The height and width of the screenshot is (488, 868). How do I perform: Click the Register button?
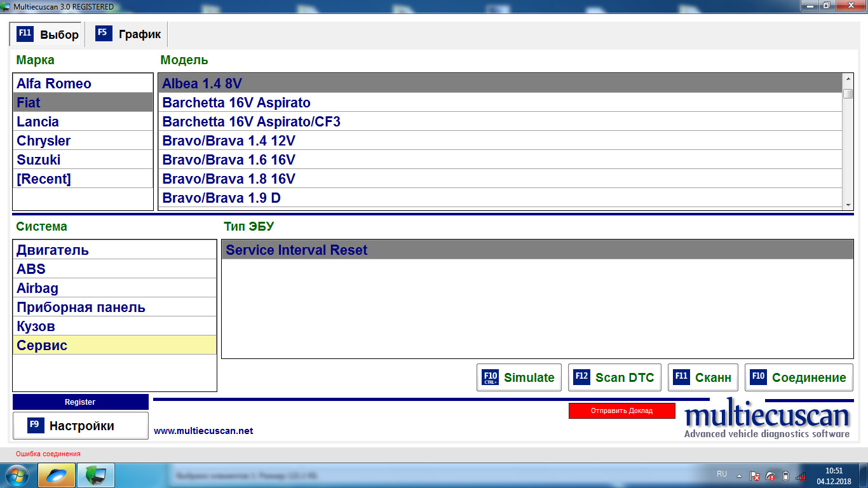coord(80,402)
